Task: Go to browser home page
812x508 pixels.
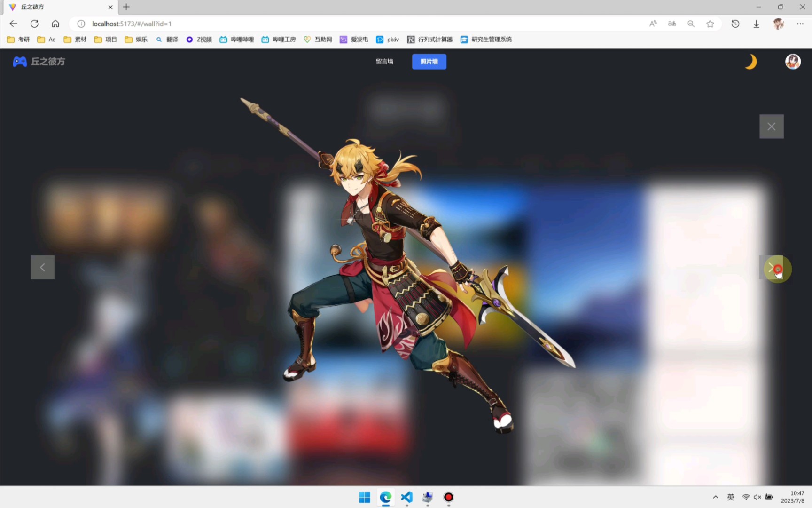Action: pos(55,24)
